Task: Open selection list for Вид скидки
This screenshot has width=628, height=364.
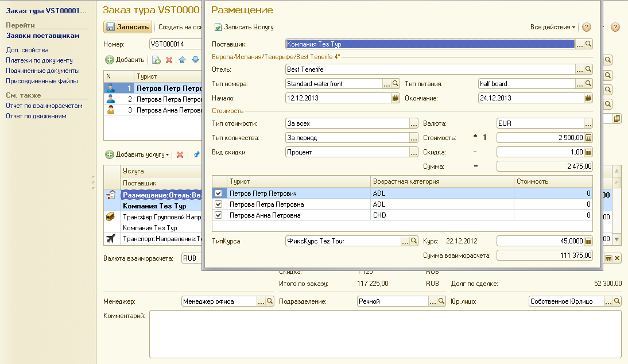Action: click(414, 153)
